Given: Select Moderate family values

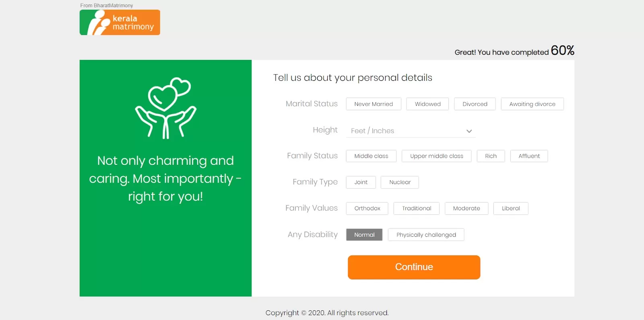Looking at the screenshot, I should 466,208.
